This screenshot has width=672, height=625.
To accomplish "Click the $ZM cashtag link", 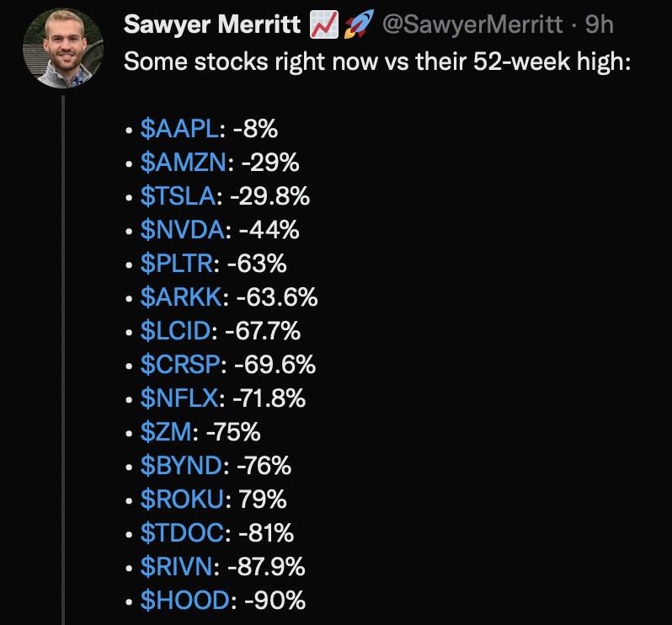I will coord(166,431).
